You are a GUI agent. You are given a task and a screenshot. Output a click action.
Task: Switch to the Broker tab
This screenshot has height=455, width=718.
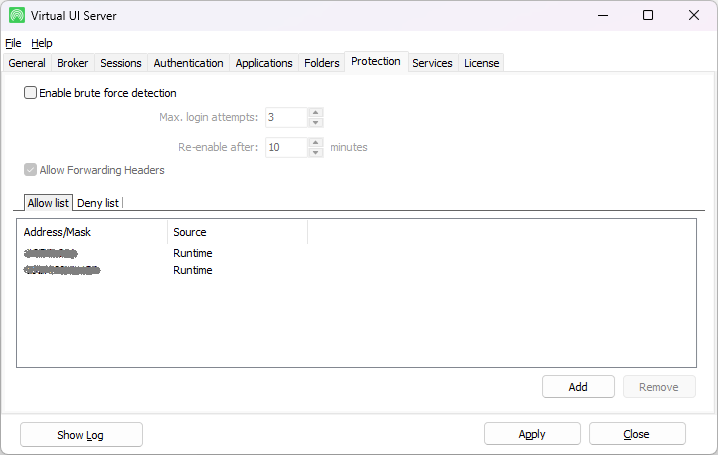[x=73, y=63]
